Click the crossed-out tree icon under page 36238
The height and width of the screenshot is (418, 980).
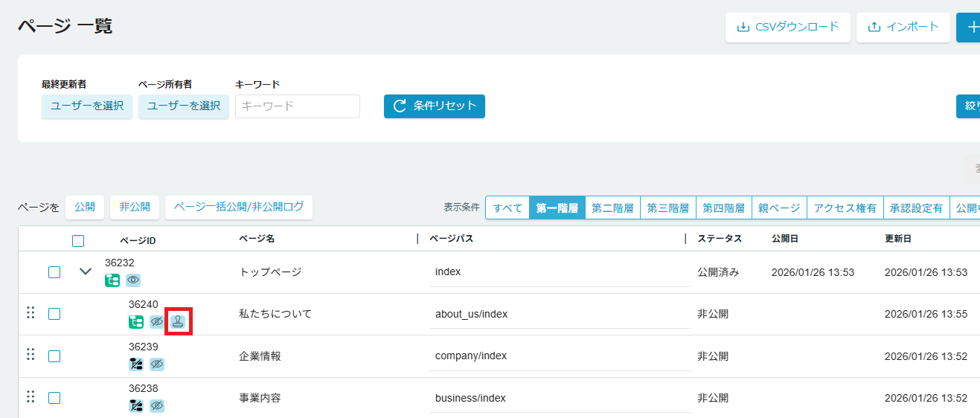[136, 406]
